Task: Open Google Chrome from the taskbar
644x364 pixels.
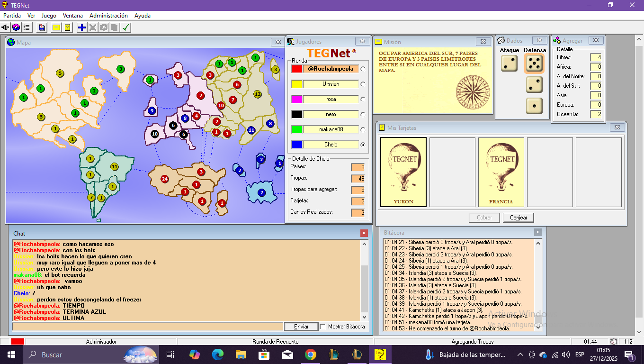Action: (310, 355)
